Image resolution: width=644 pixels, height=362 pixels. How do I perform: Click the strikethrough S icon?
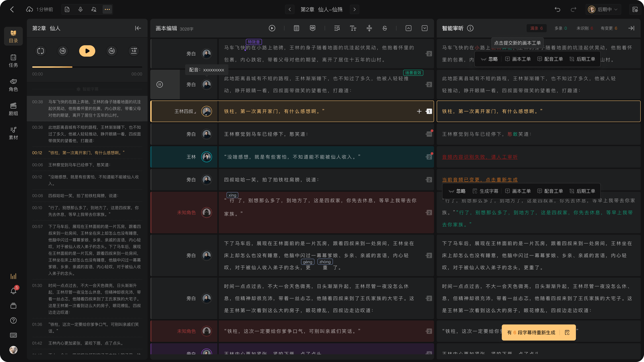click(x=385, y=28)
